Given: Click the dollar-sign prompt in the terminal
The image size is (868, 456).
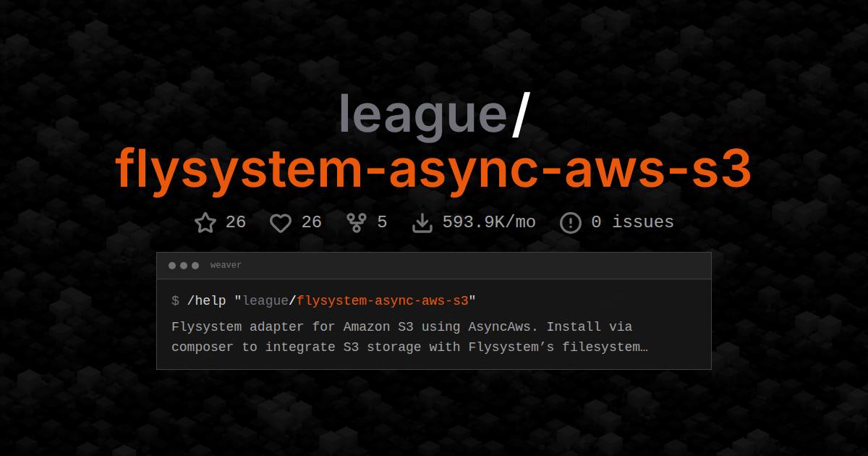Looking at the screenshot, I should coord(174,300).
